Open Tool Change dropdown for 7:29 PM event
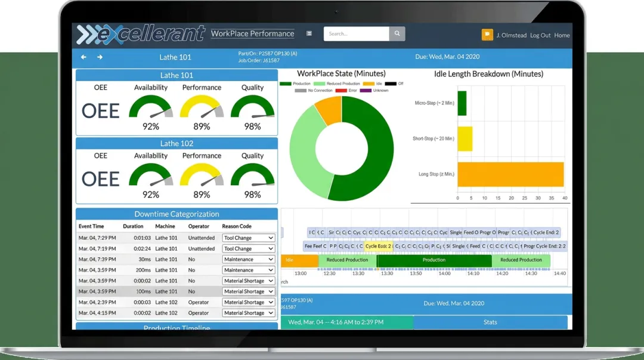This screenshot has height=360, width=644. point(249,238)
